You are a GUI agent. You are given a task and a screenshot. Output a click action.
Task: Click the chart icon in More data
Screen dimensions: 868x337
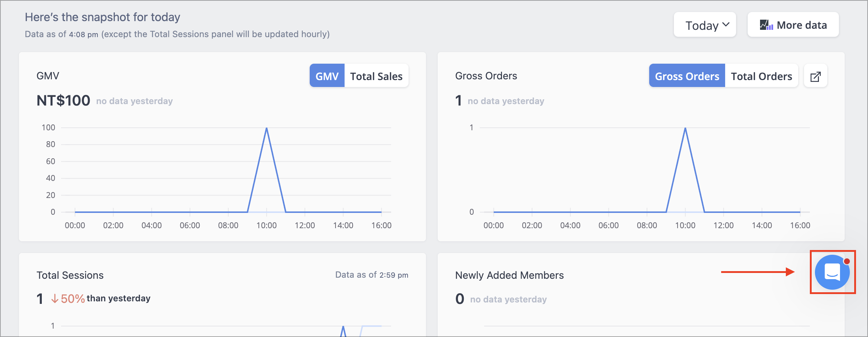click(x=766, y=25)
